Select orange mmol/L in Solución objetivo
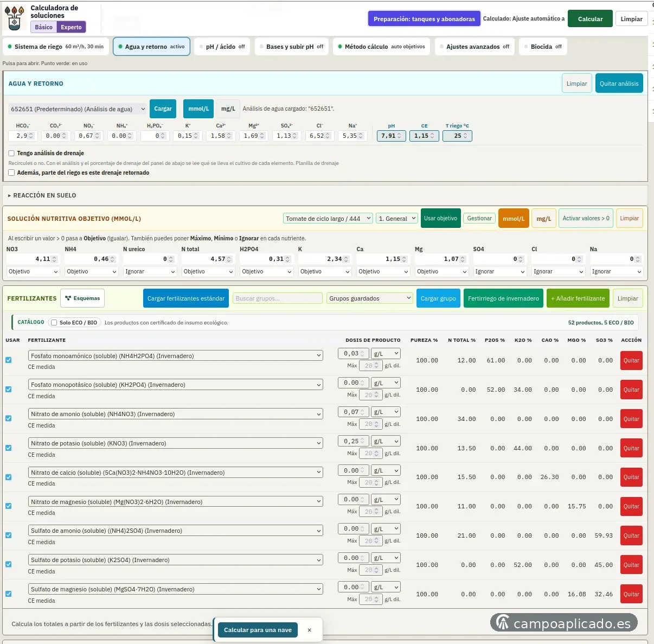Image resolution: width=654 pixels, height=644 pixels. tap(514, 219)
